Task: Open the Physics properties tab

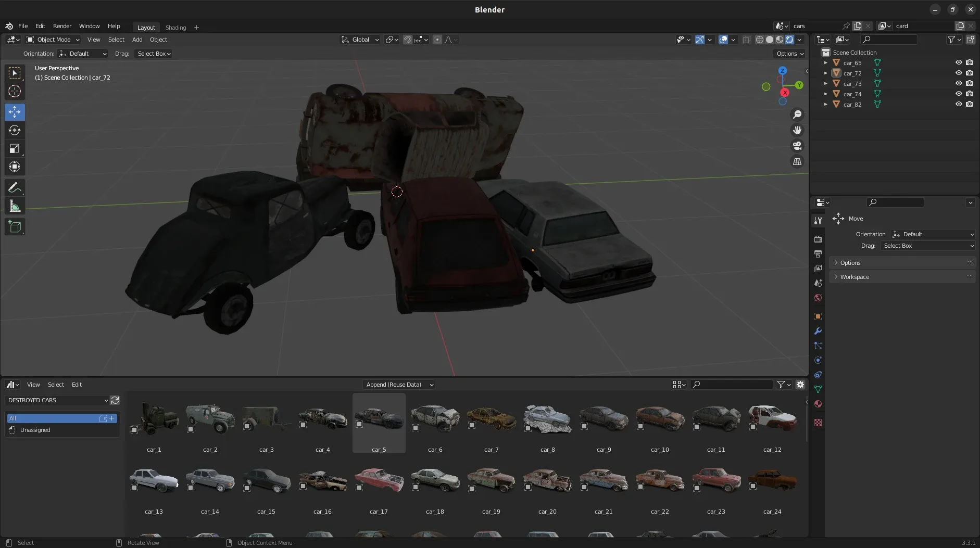Action: tap(818, 360)
